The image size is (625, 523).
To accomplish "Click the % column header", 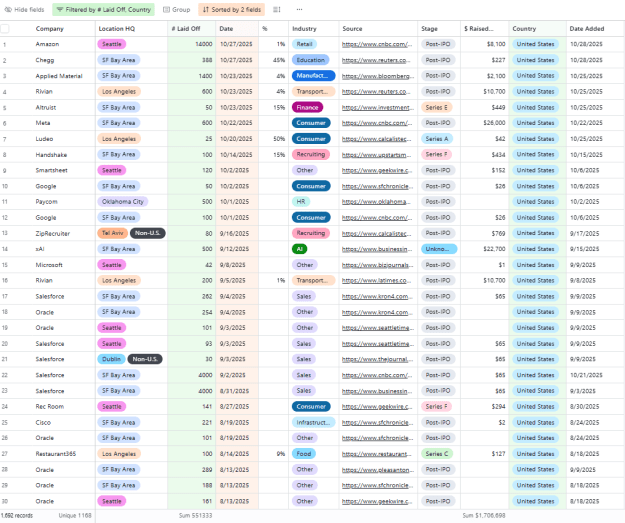I will tap(273, 29).
